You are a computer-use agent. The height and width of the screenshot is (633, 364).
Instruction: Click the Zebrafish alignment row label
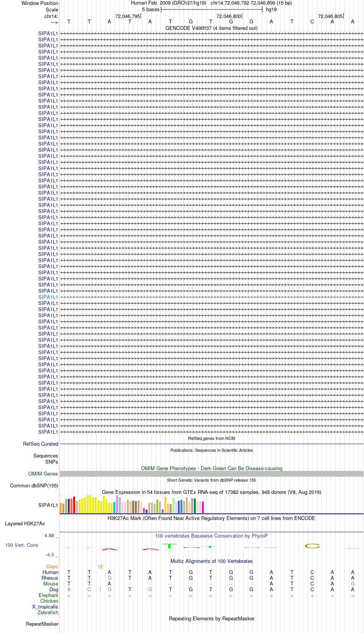pos(48,612)
